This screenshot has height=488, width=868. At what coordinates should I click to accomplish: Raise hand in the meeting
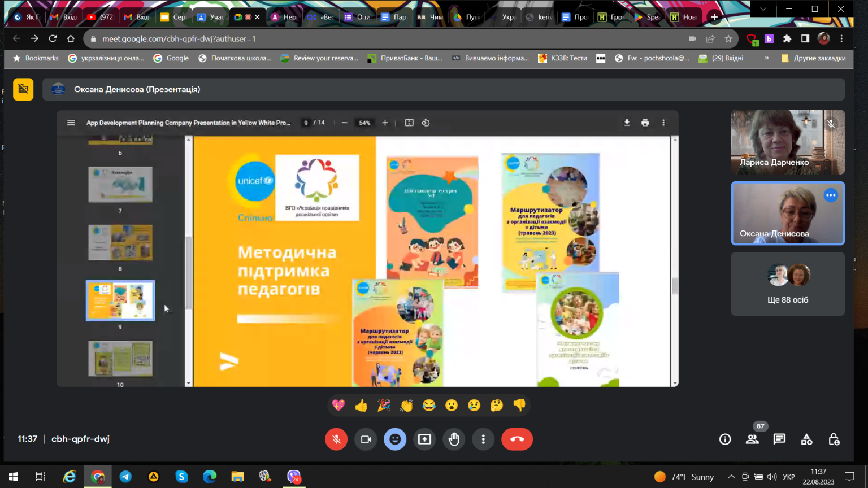tap(454, 439)
